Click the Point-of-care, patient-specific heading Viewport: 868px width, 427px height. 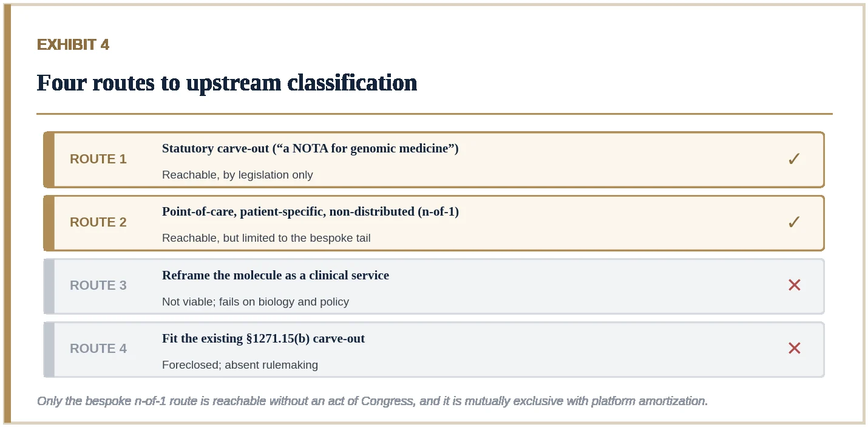310,212
